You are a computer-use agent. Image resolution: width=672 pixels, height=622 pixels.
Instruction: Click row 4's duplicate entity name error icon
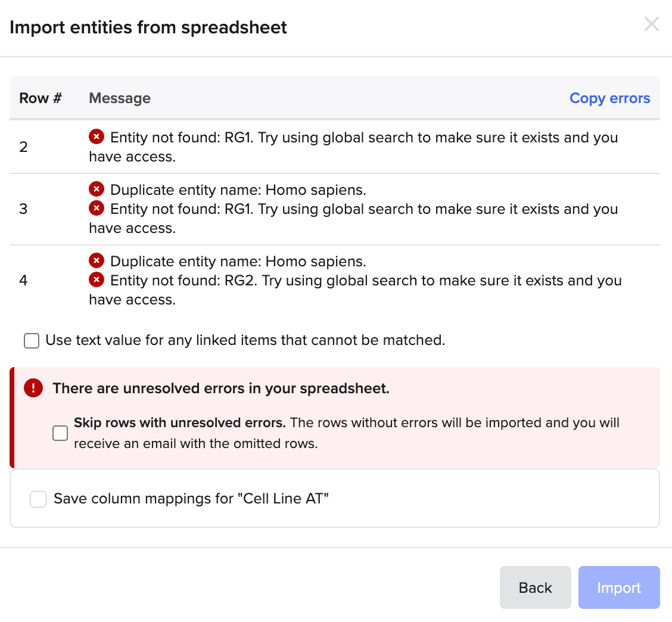point(96,261)
